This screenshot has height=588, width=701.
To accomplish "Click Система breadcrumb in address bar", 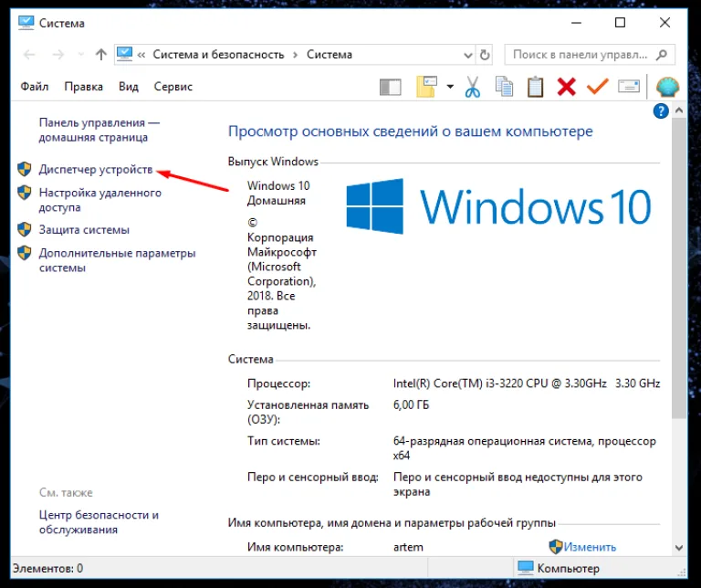I will tap(330, 55).
